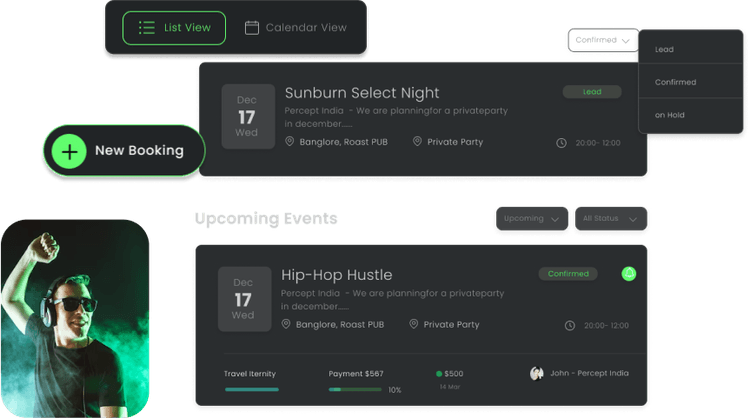The image size is (750, 418).
Task: Pick Confirmed in the status menu
Action: pyautogui.click(x=675, y=82)
